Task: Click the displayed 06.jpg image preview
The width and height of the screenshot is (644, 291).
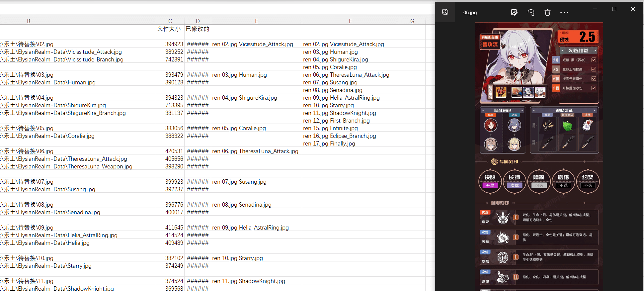Action: (539, 156)
